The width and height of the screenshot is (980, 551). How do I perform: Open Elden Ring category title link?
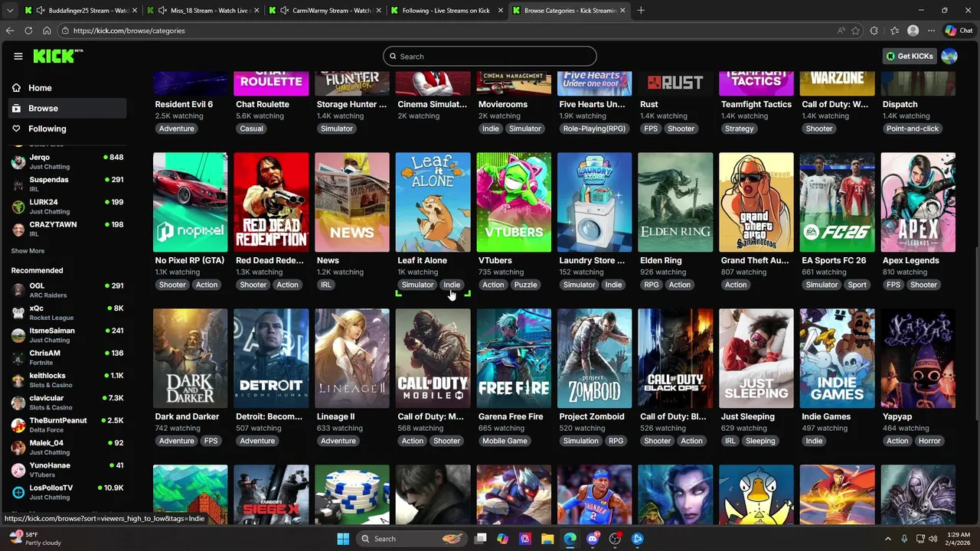point(661,260)
